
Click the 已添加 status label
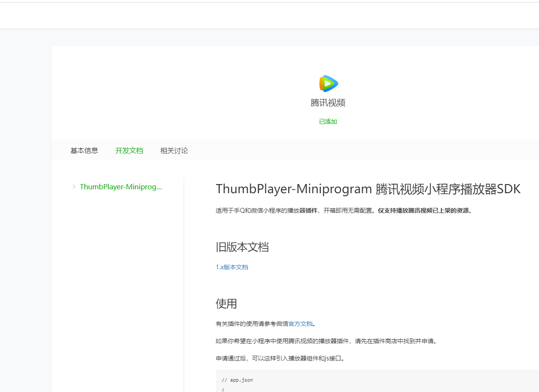tap(328, 121)
